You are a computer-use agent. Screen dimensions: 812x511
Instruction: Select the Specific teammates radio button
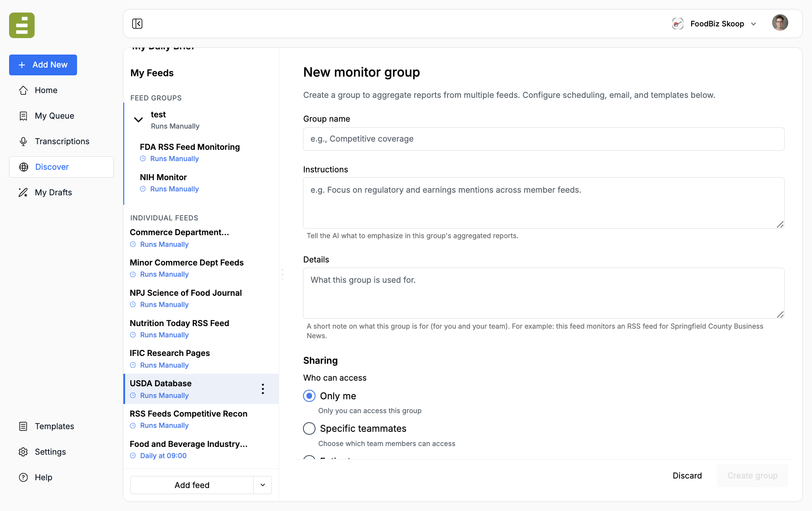309,428
